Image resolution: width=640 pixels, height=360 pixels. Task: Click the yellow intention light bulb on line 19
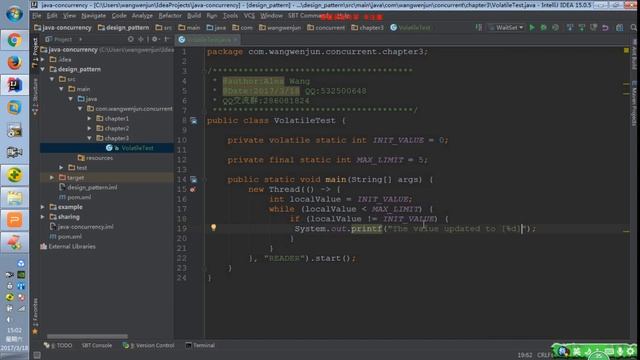point(213,228)
